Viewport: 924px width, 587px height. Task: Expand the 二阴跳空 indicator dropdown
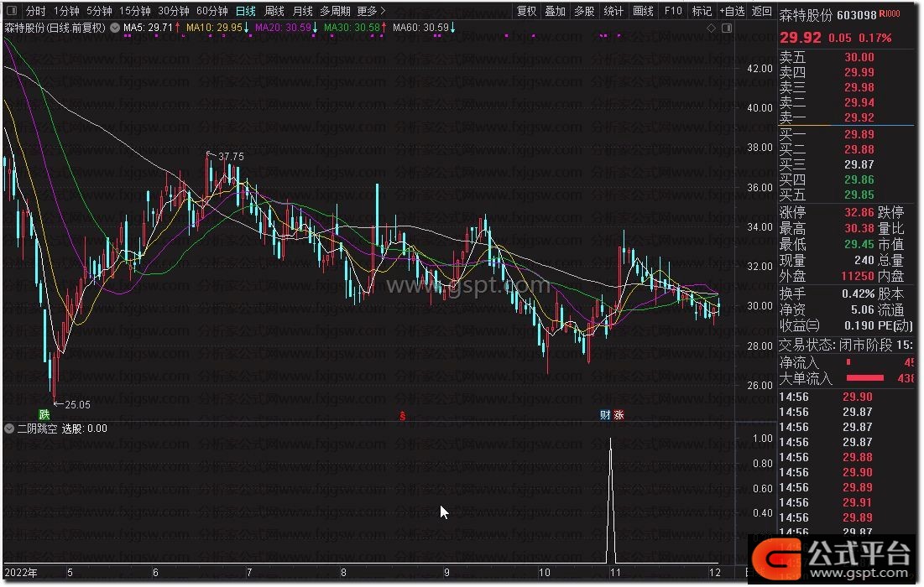[9, 429]
